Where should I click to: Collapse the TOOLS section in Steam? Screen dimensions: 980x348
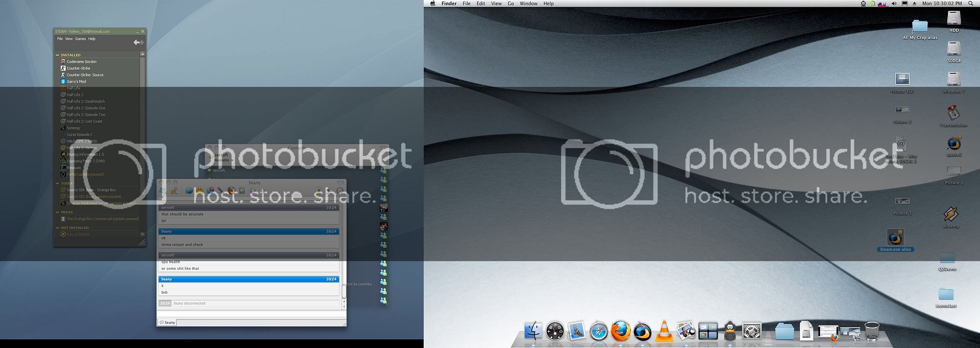[57, 183]
